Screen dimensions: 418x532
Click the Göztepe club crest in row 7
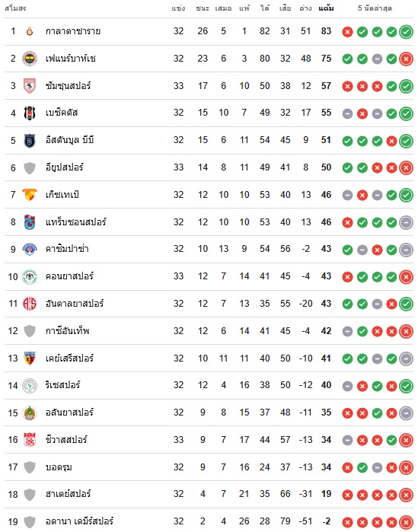(30, 195)
